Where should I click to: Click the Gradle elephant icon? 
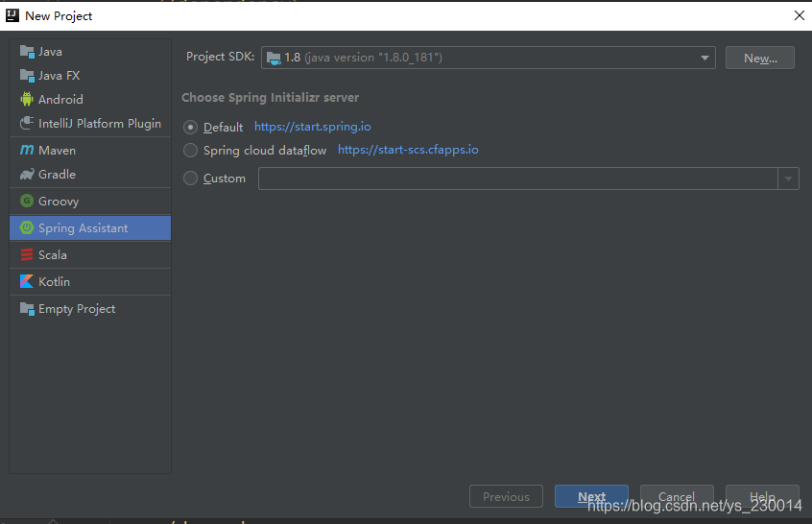coord(27,174)
